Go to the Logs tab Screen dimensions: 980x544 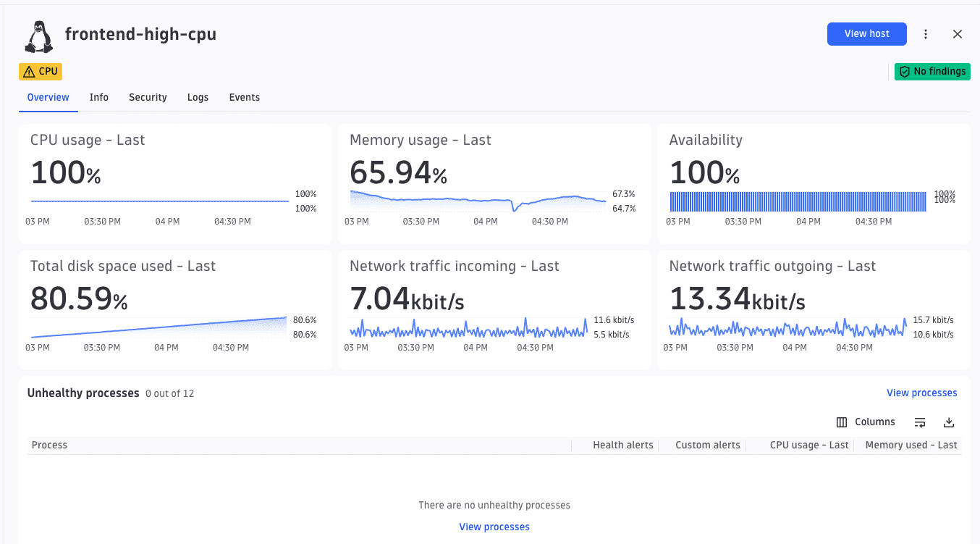(x=198, y=98)
